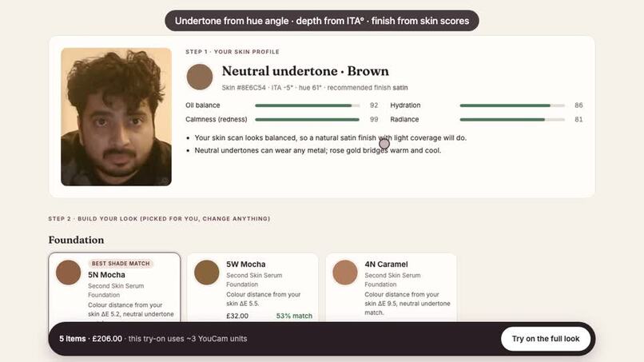This screenshot has width=644, height=362.
Task: Click the skin tone swatch beside Neutral undertone
Action: click(200, 77)
